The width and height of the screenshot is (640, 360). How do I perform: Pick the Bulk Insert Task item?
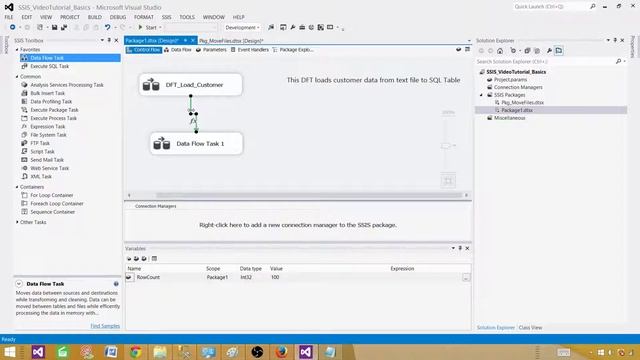pos(47,93)
